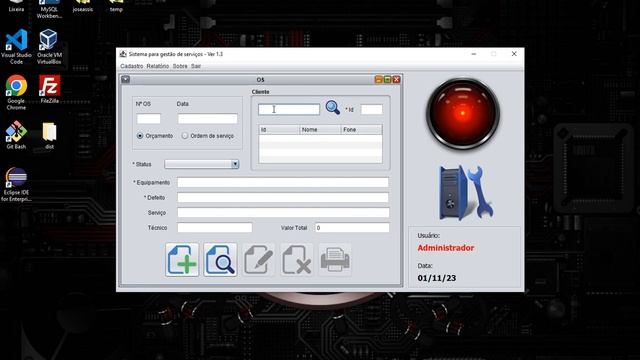
Task: Open the Sobre menu
Action: (x=180, y=66)
